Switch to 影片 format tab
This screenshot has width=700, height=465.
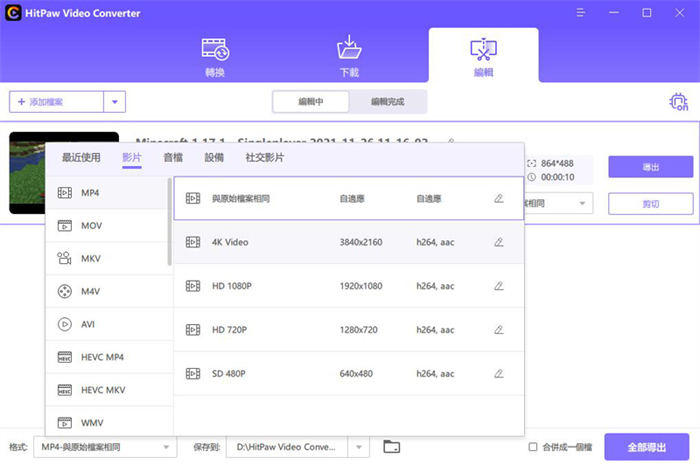(132, 158)
